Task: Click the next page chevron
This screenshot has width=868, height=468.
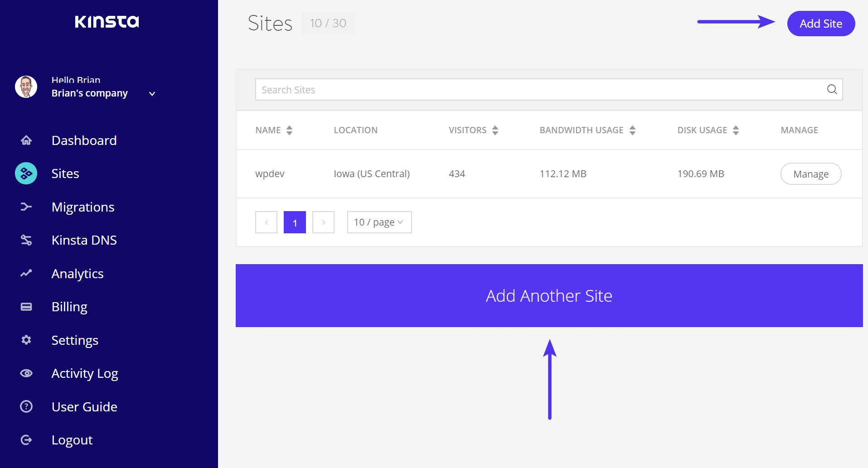Action: tap(323, 222)
